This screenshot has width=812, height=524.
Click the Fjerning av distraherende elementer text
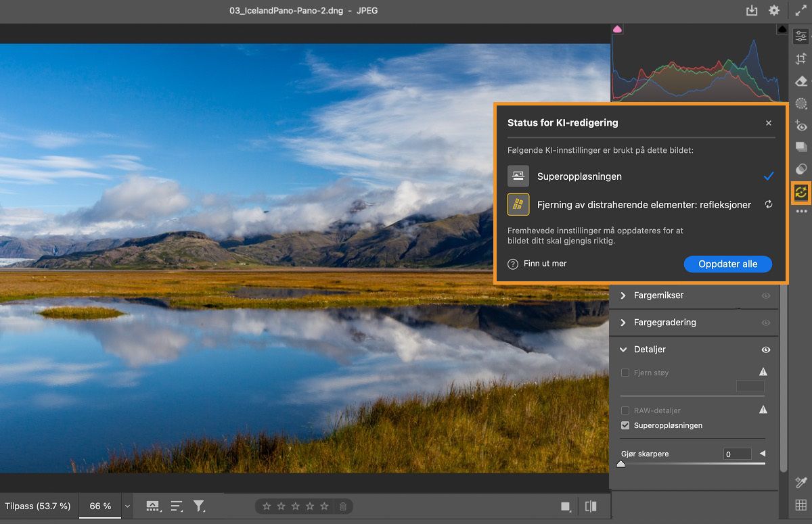point(644,204)
